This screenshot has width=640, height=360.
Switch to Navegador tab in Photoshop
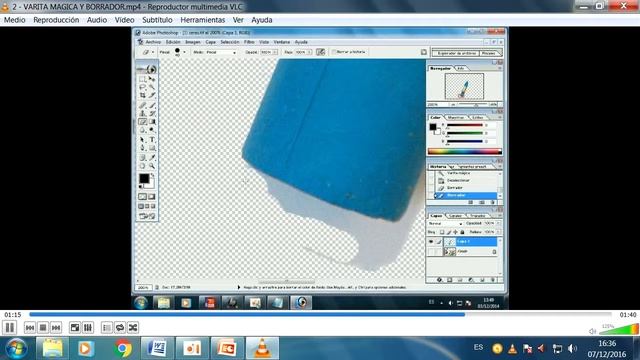[440, 69]
